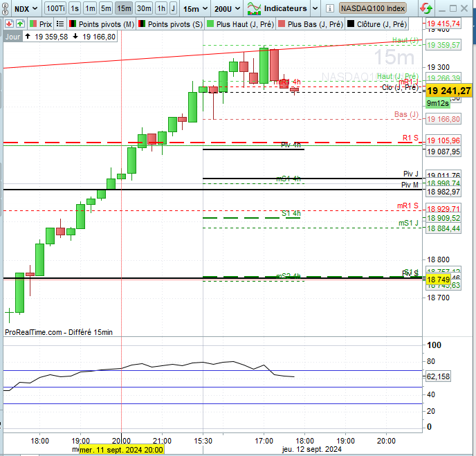The width and height of the screenshot is (476, 456).
Task: Click the info icon in the toolbar
Action: (330, 8)
